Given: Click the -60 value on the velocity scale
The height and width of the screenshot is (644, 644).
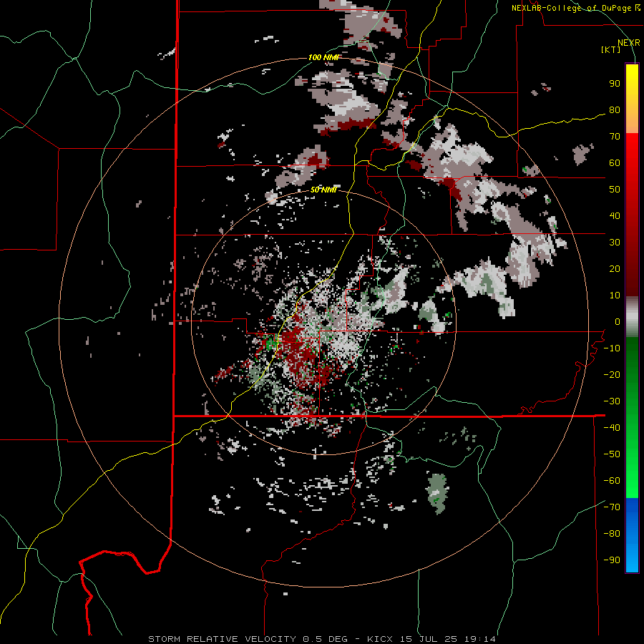Looking at the screenshot, I should 612,481.
